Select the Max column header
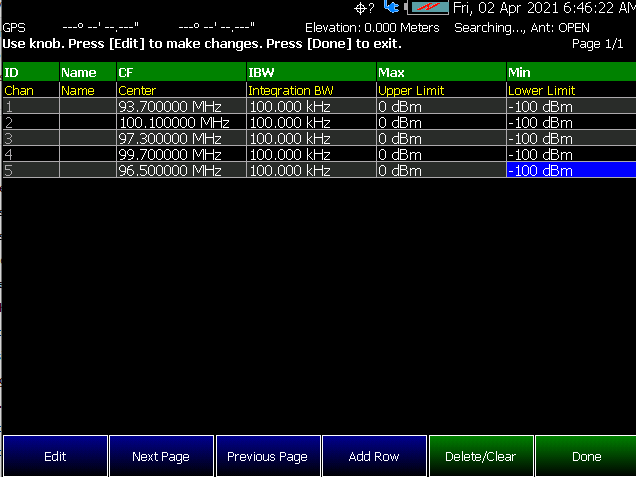 441,72
